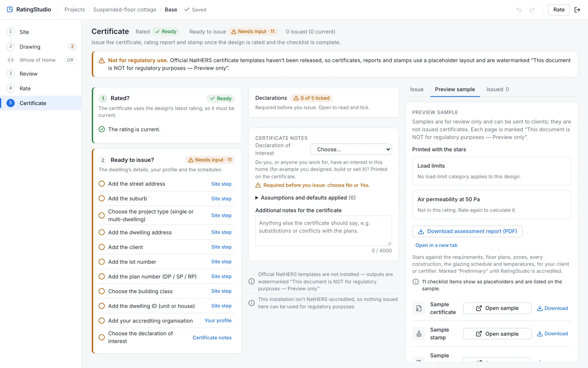Image resolution: width=588 pixels, height=368 pixels.
Task: Click the Projects breadcrumb
Action: click(x=74, y=9)
